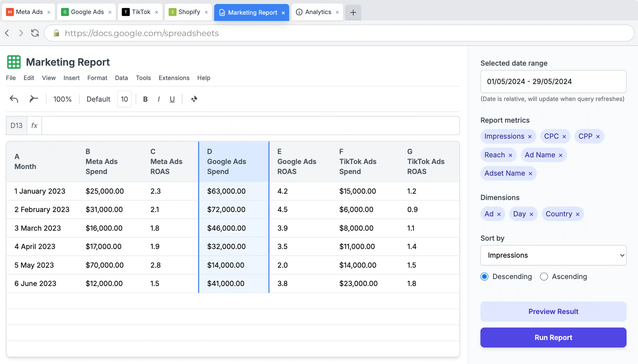Click the $23,000.00 TikTok spend cell
This screenshot has height=364, width=638.
(x=365, y=283)
